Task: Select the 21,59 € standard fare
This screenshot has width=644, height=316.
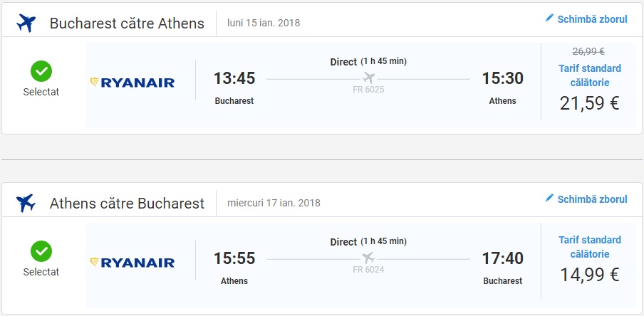Action: [x=588, y=102]
